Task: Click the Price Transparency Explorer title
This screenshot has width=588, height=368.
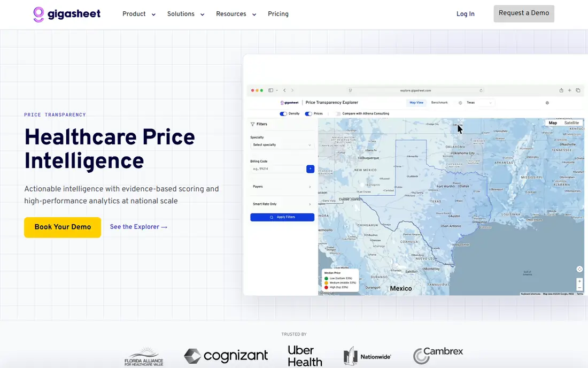Action: 332,102
